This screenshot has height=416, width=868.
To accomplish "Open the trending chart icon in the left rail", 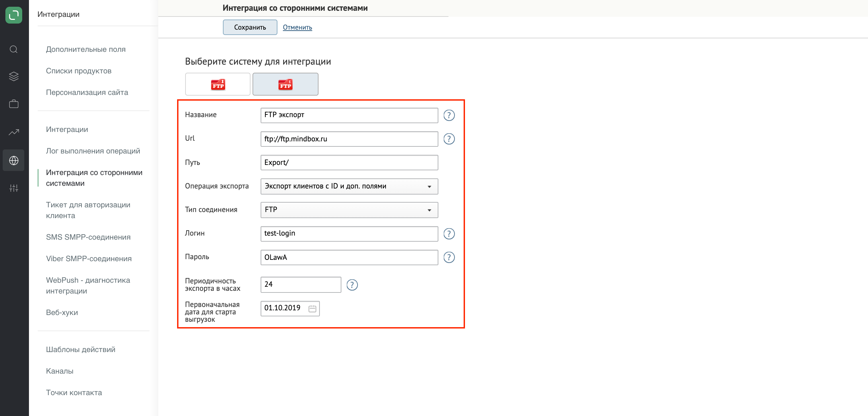I will (x=14, y=132).
